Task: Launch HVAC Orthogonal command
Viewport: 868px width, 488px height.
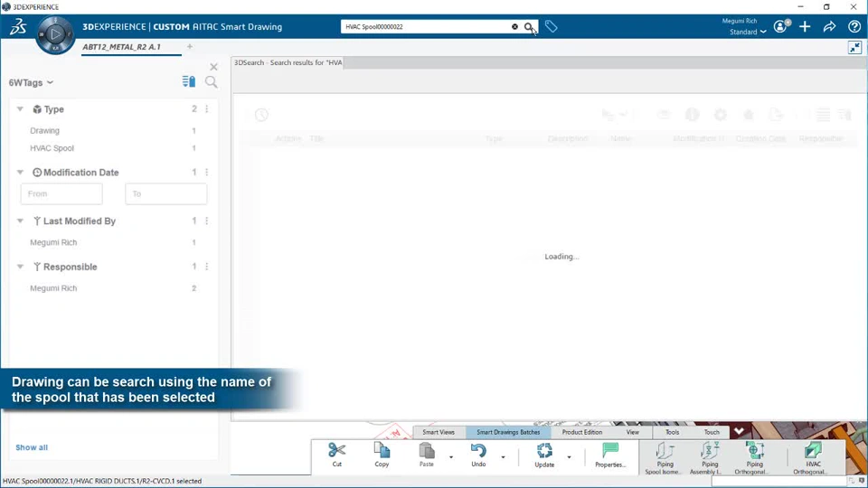Action: click(x=813, y=458)
